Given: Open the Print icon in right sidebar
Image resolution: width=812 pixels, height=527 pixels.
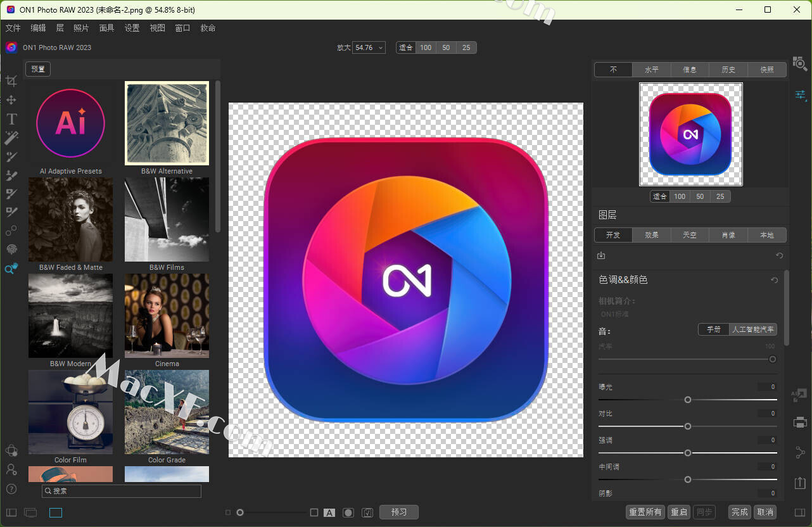Looking at the screenshot, I should (800, 422).
